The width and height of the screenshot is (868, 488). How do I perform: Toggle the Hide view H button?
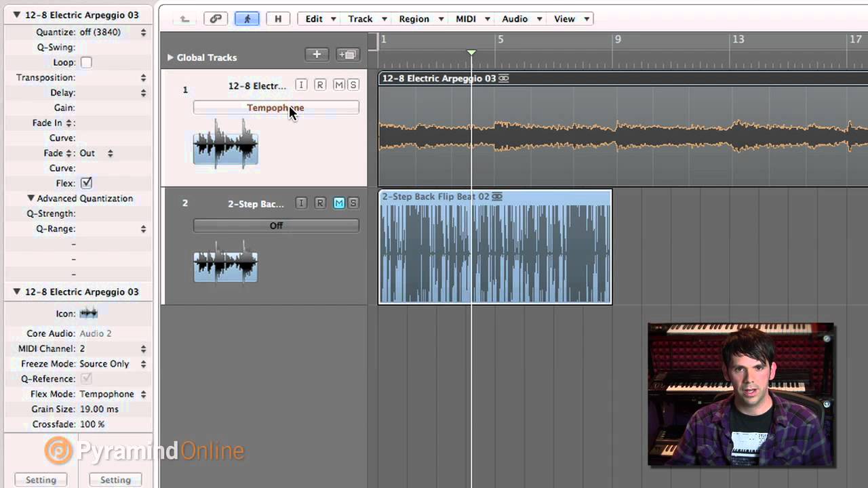277,19
